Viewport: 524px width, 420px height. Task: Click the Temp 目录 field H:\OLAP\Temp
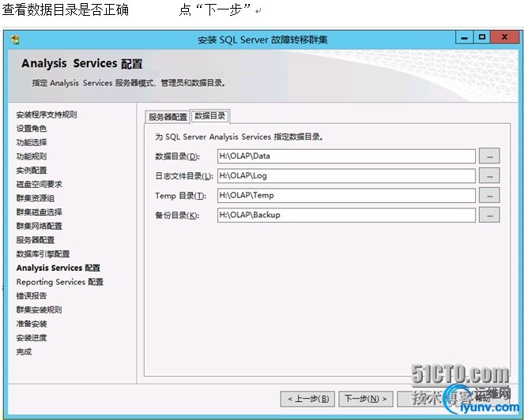(346, 195)
